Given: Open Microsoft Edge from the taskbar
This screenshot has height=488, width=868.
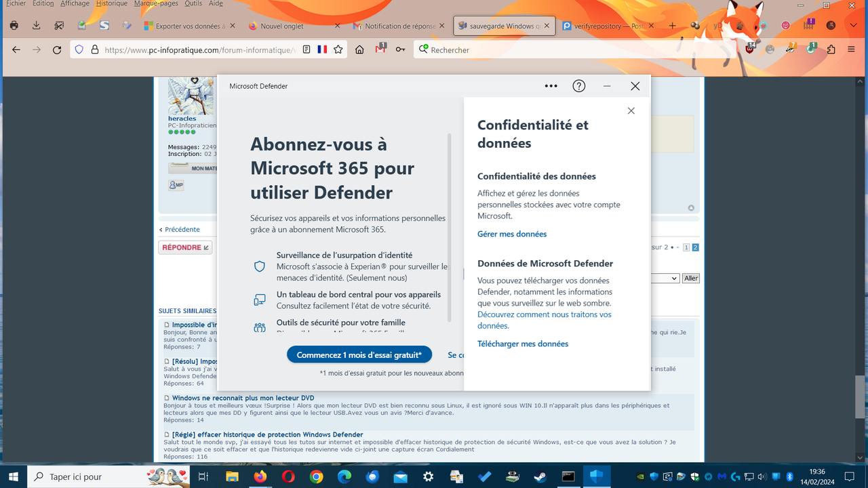Looking at the screenshot, I should tap(344, 477).
